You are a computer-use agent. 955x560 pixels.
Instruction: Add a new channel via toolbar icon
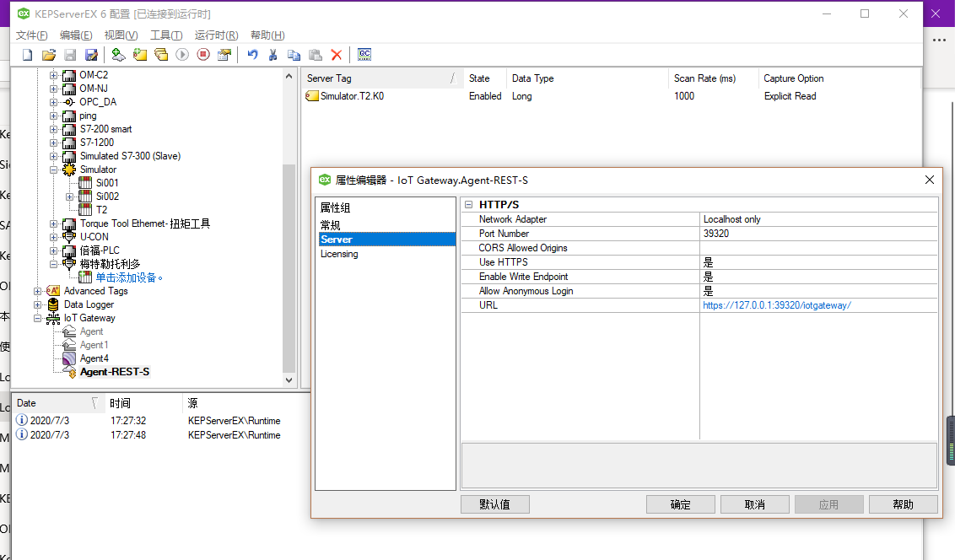(118, 55)
